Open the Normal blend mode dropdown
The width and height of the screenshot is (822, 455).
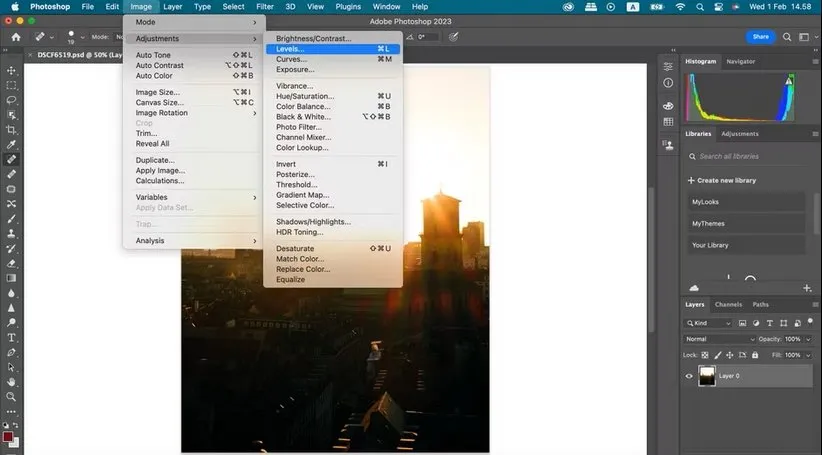click(718, 339)
